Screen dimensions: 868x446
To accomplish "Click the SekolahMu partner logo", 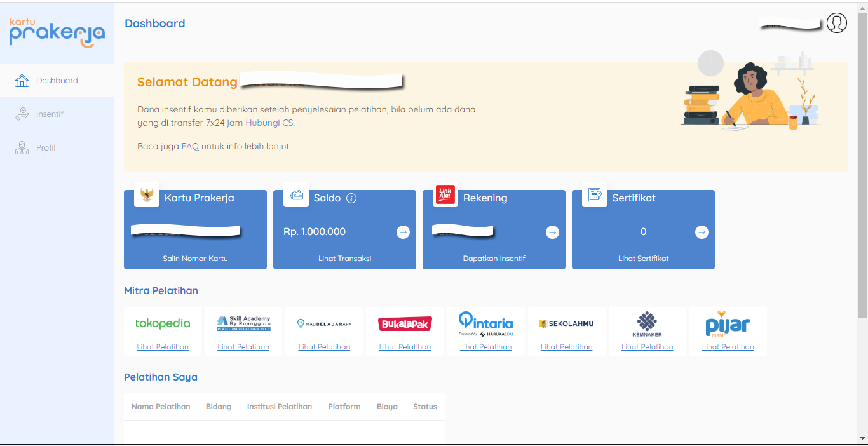I will (x=566, y=323).
